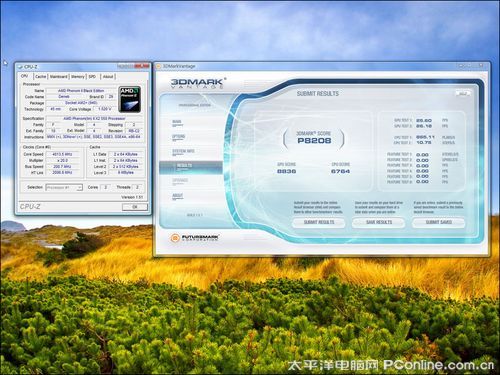Click the 3DMark Vantage logo

(x=198, y=83)
